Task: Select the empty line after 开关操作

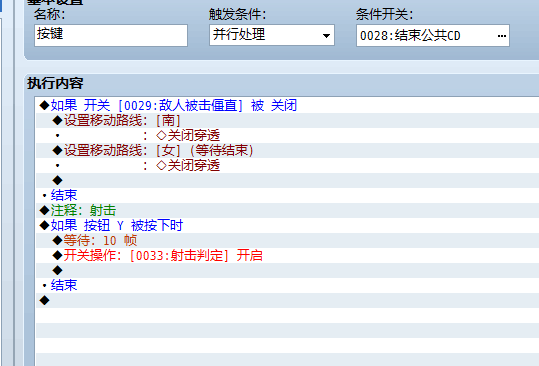Action: click(287, 270)
